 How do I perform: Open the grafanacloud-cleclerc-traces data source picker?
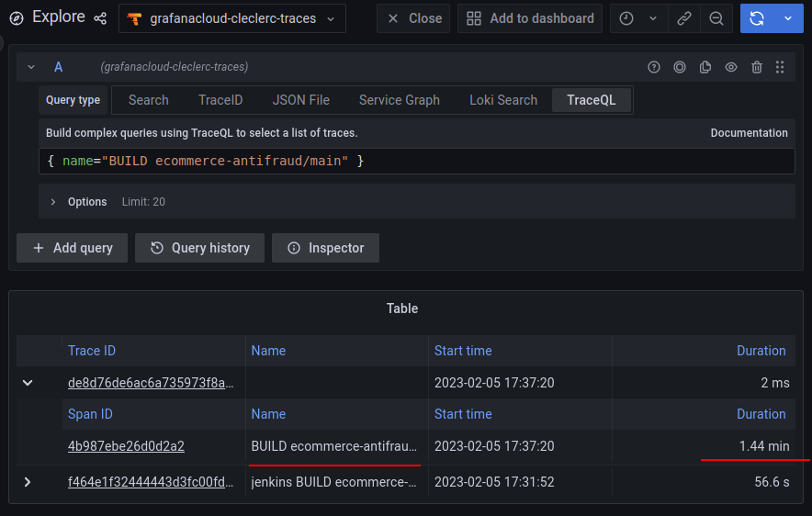click(232, 18)
